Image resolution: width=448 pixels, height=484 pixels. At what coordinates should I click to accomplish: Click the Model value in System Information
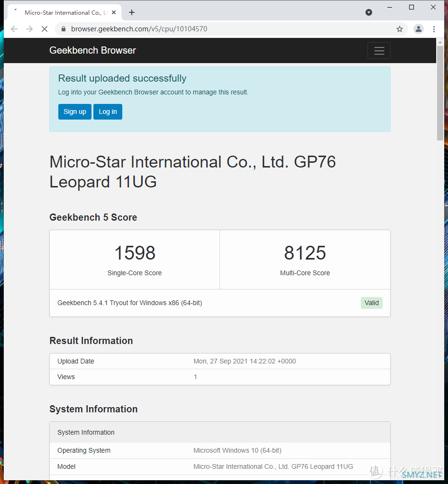(273, 466)
